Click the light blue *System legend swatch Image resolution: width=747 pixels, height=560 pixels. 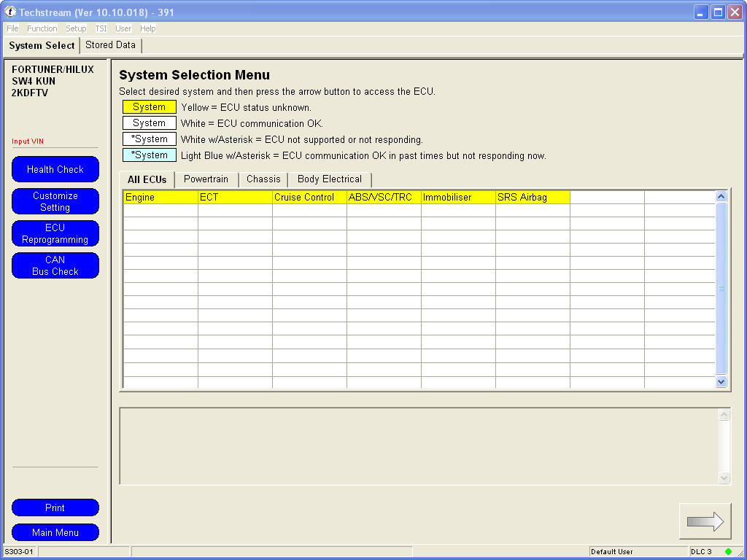(150, 155)
